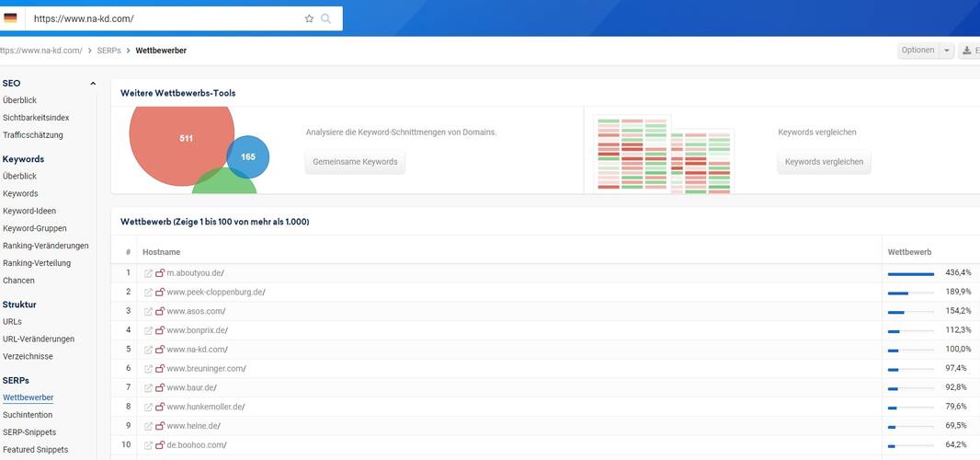
Task: Click hostname www.breuninger.com/
Action: point(206,369)
